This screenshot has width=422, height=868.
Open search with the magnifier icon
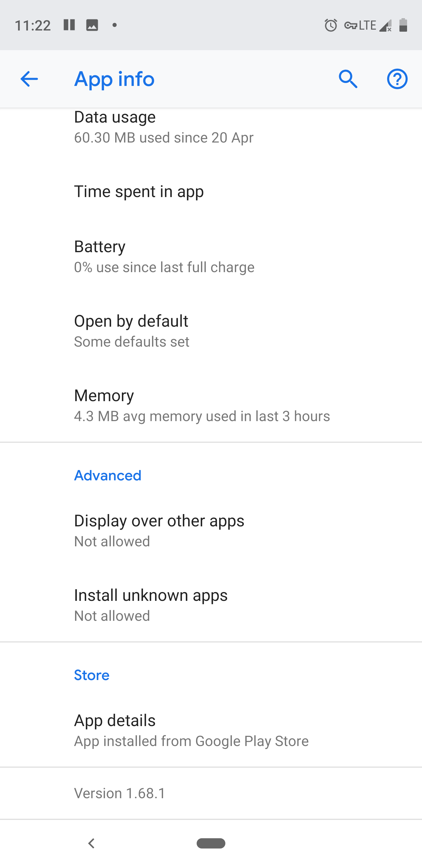[x=348, y=79]
